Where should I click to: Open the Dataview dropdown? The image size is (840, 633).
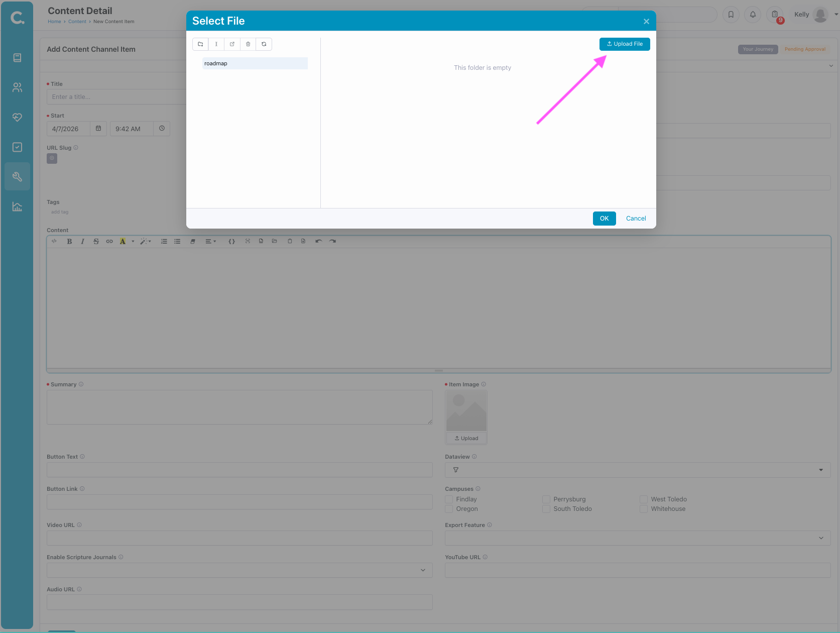click(x=637, y=470)
